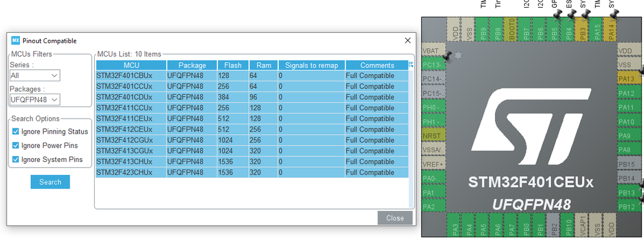Click the pushpin on VBAT pin
644x240 pixels.
click(x=448, y=56)
